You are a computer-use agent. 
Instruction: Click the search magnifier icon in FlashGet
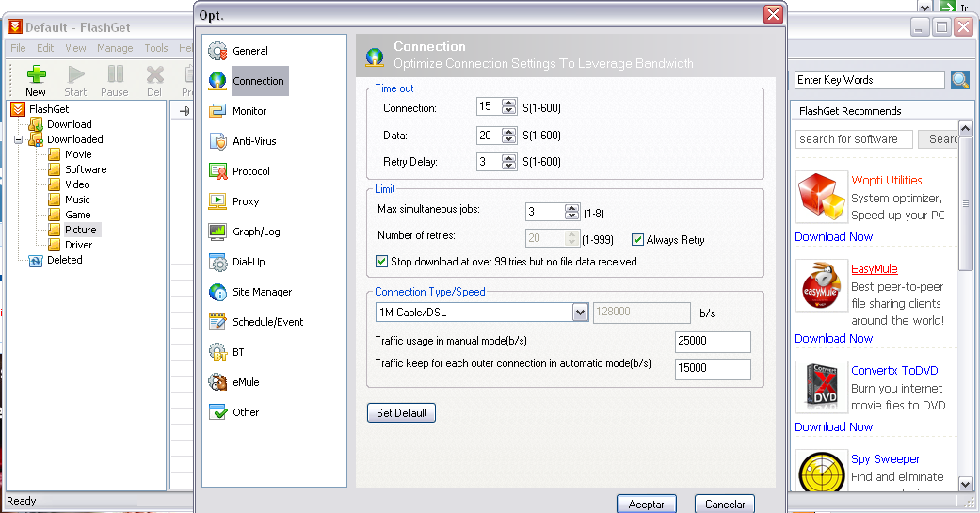click(x=960, y=80)
